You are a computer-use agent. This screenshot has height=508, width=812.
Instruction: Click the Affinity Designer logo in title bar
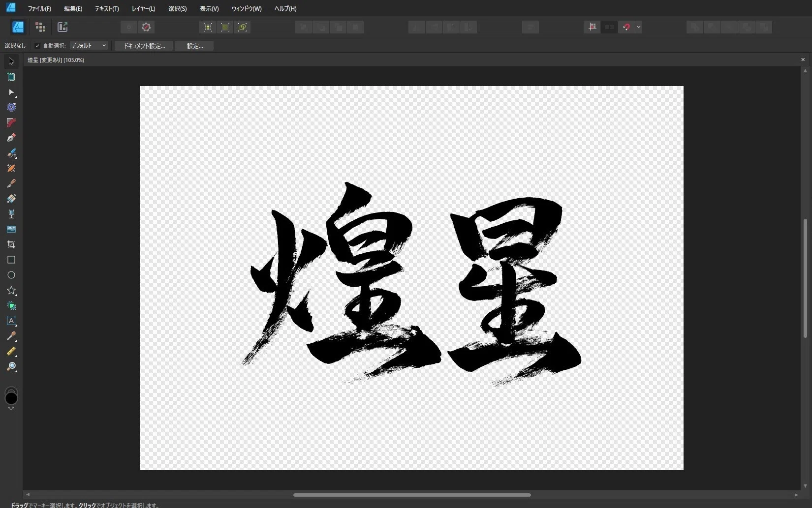[x=10, y=7]
